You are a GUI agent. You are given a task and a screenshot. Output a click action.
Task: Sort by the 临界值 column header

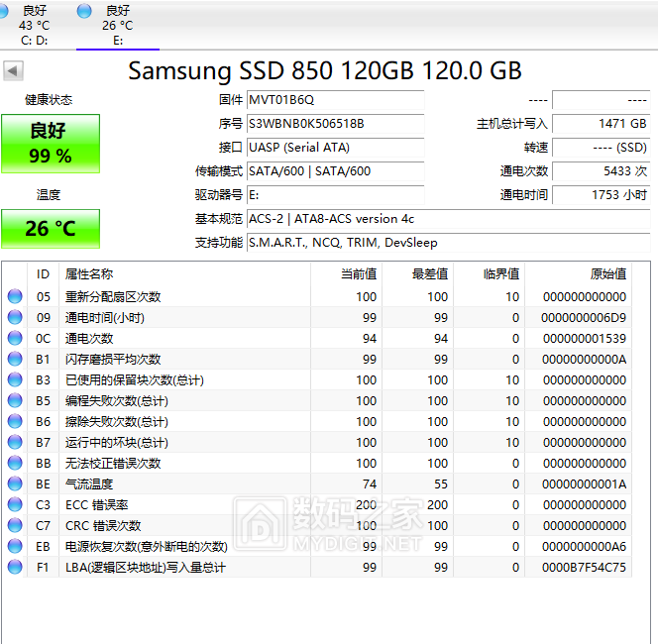coord(489,274)
